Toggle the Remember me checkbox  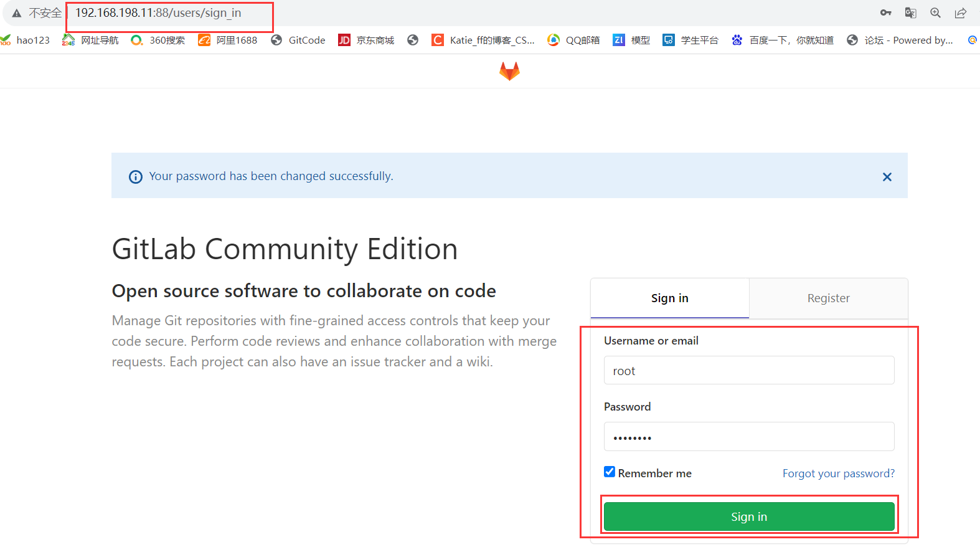click(x=610, y=472)
